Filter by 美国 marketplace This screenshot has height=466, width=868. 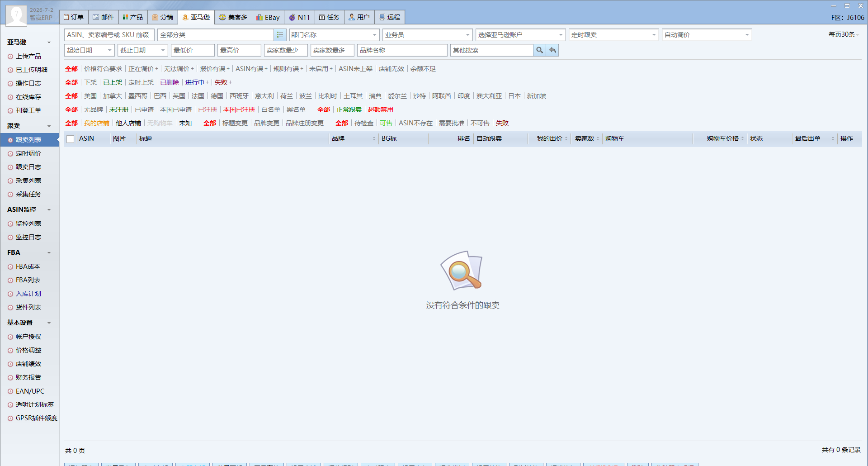coord(90,96)
